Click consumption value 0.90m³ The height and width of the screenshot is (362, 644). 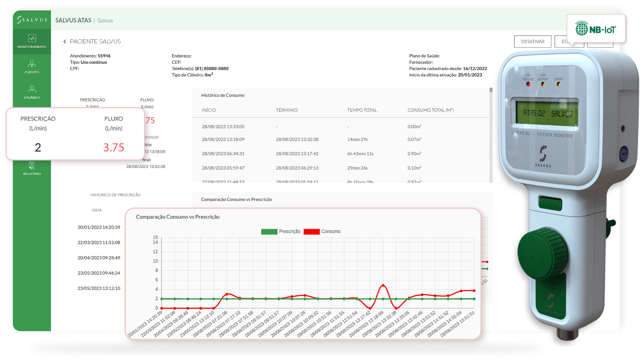414,154
